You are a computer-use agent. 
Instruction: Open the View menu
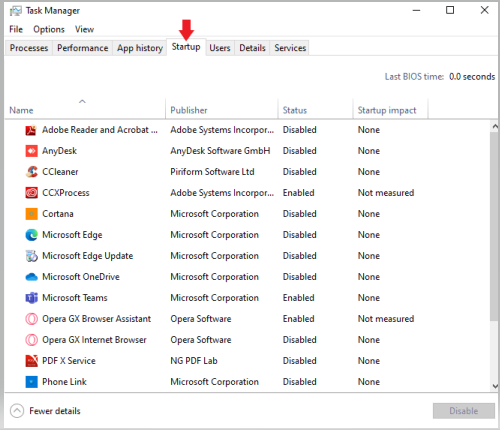(84, 29)
